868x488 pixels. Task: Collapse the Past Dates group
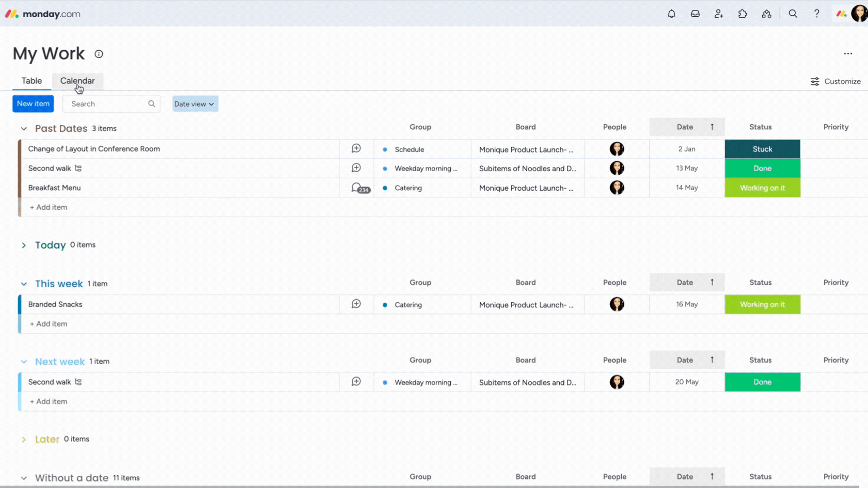[x=24, y=129]
